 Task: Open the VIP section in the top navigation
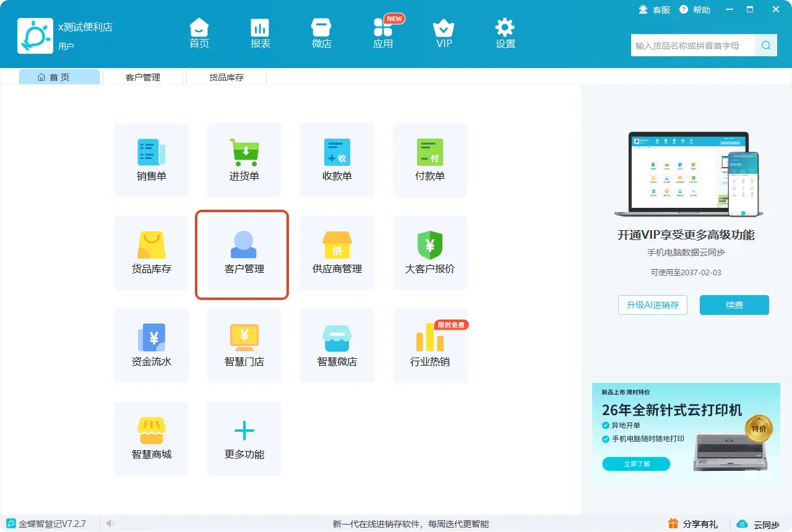(x=444, y=33)
